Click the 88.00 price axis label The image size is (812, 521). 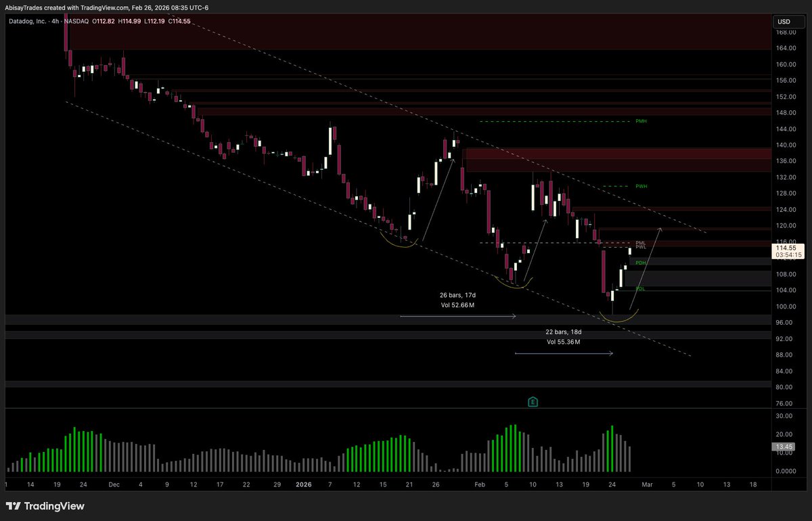pyautogui.click(x=786, y=355)
